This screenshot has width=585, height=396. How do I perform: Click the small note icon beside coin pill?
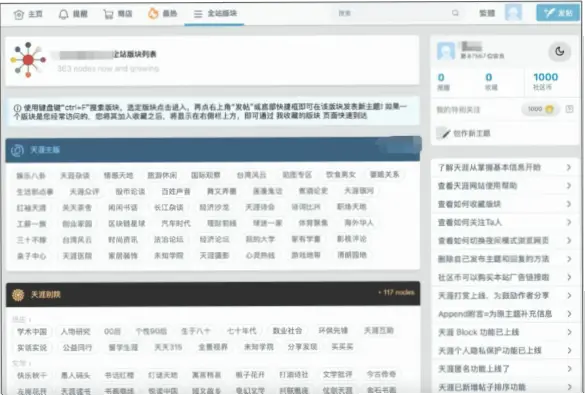[569, 109]
